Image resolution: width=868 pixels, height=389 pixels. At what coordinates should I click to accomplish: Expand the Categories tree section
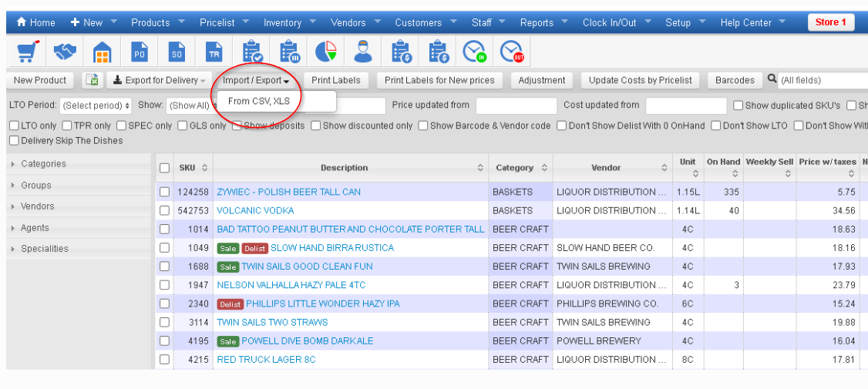(x=43, y=164)
